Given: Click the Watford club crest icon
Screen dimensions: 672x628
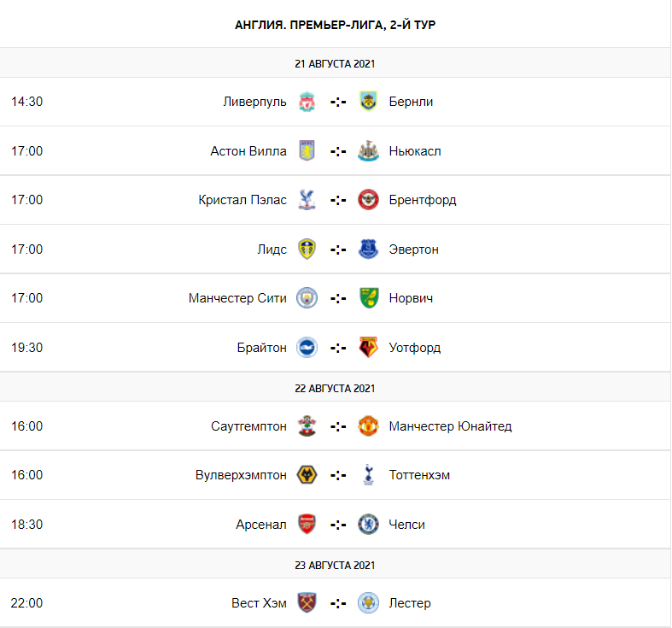Looking at the screenshot, I should [369, 348].
